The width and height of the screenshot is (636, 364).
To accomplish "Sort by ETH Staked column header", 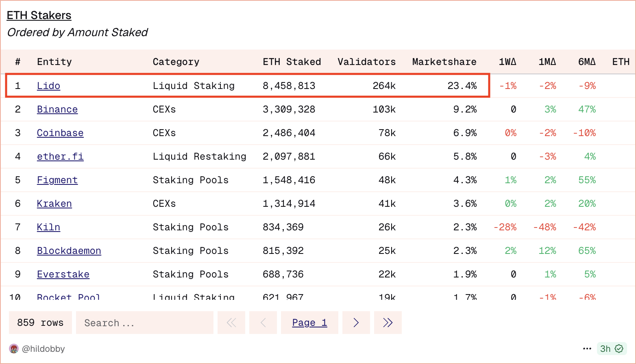I will [292, 62].
